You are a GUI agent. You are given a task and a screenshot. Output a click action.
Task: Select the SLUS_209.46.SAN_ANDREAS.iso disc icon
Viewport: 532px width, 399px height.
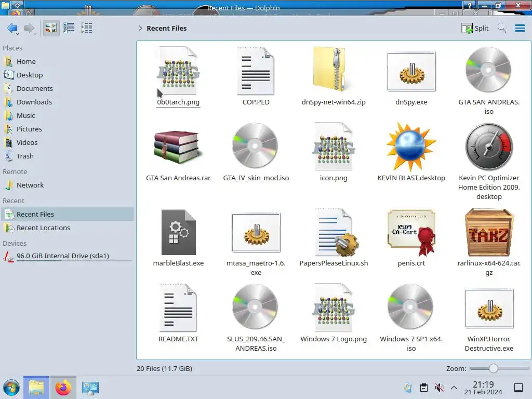click(255, 307)
